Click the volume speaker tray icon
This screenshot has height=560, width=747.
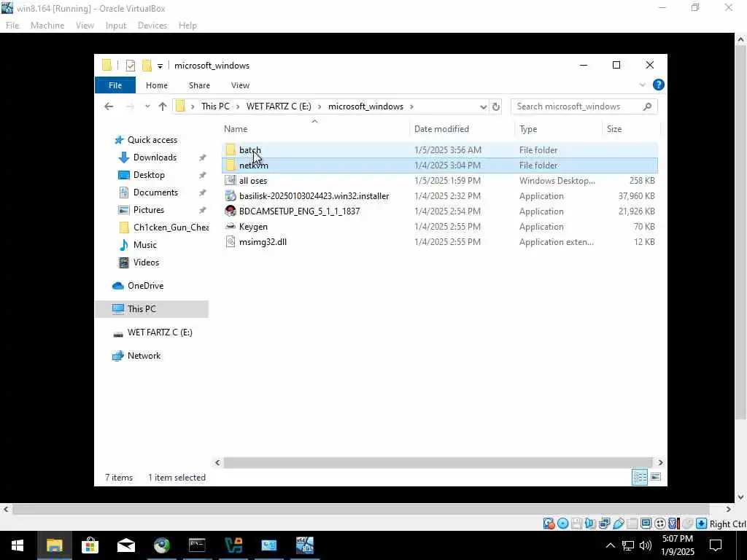[646, 545]
